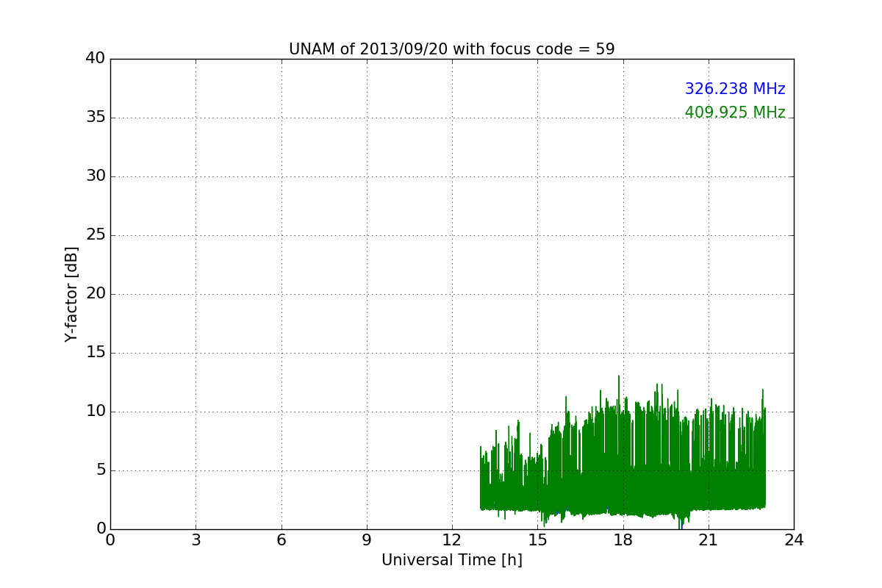Select the blue 326.238 MHz legend label
Image resolution: width=882 pixels, height=588 pixels.
point(735,89)
